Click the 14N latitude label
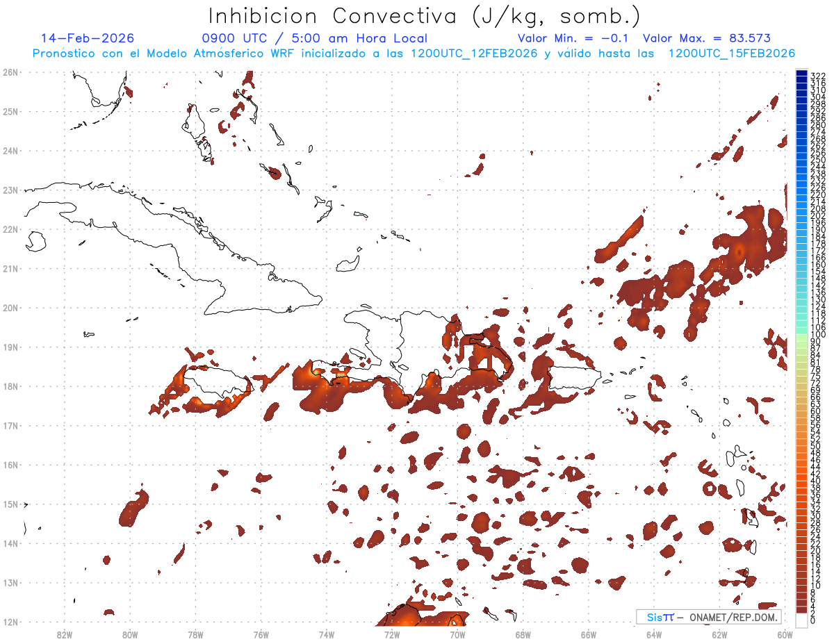This screenshot has width=834, height=644. pos(10,543)
